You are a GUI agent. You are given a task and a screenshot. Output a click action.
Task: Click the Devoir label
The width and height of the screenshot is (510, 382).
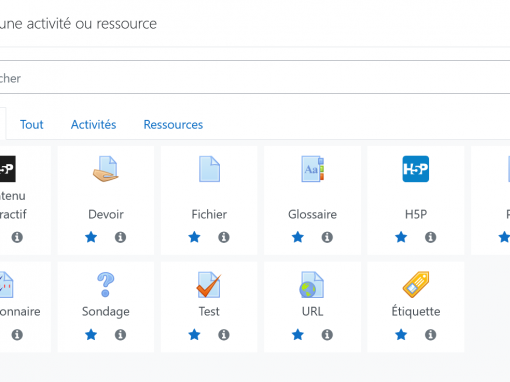click(x=106, y=214)
